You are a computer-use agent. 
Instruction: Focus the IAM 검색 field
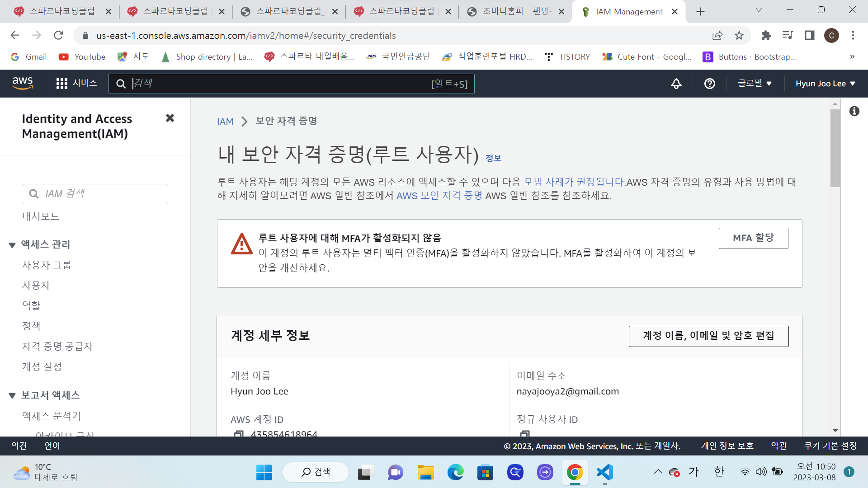tap(95, 194)
